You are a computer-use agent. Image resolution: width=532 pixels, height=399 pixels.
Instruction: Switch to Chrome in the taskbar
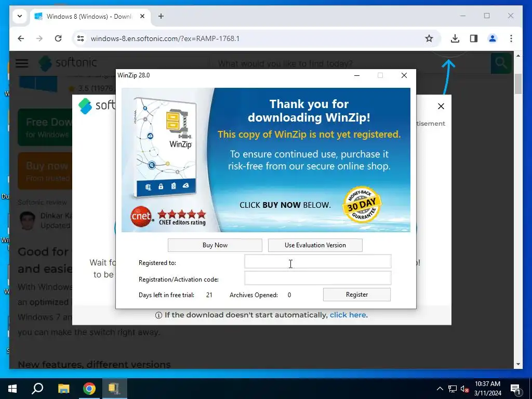pyautogui.click(x=89, y=389)
